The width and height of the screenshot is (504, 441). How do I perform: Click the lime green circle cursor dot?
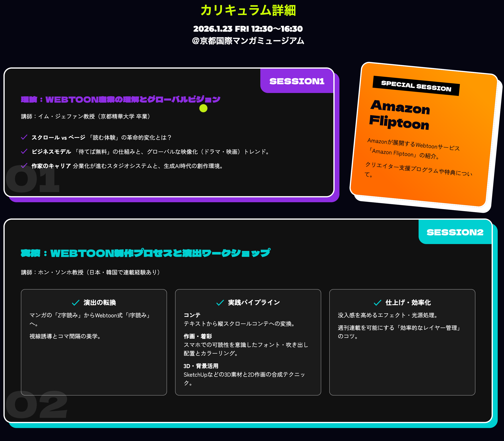pos(203,108)
